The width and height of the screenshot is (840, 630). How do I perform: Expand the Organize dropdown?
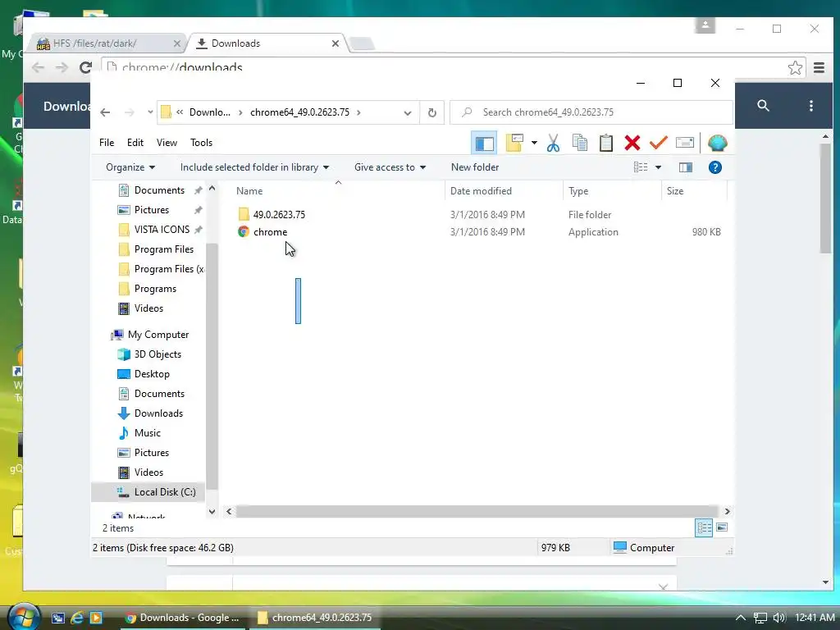pyautogui.click(x=130, y=167)
